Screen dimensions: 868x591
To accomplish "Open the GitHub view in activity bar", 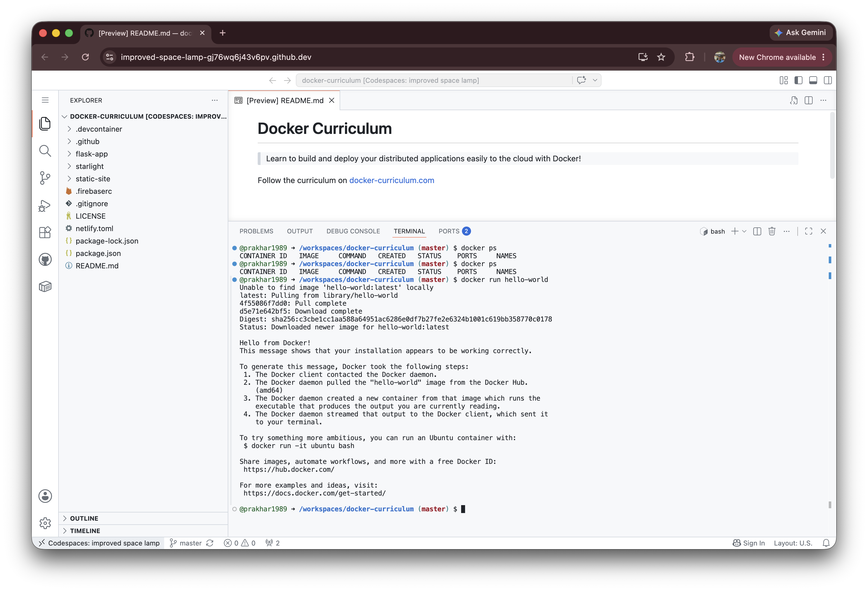I will [45, 259].
